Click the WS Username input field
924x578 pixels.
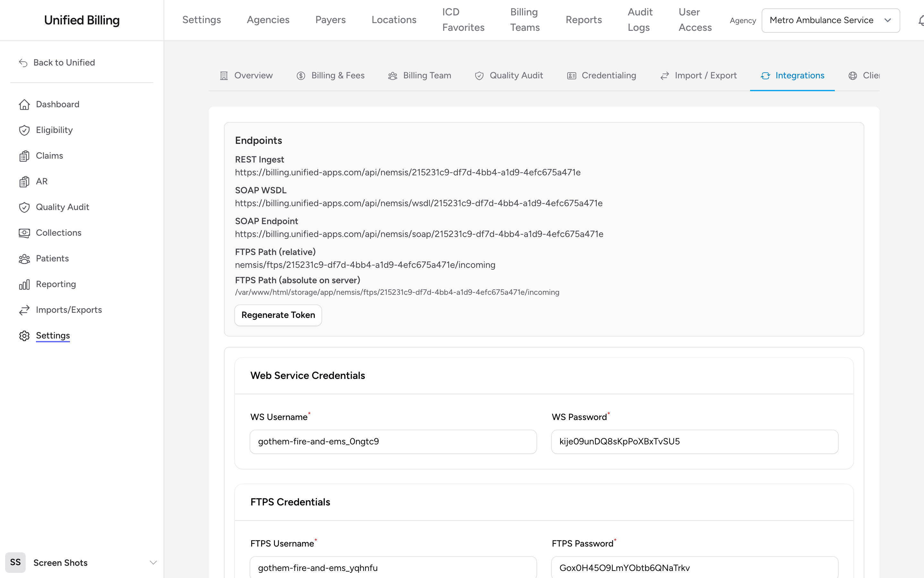point(393,442)
